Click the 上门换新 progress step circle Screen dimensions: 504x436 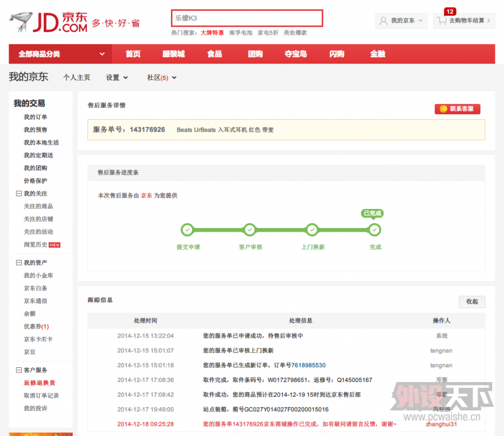312,229
